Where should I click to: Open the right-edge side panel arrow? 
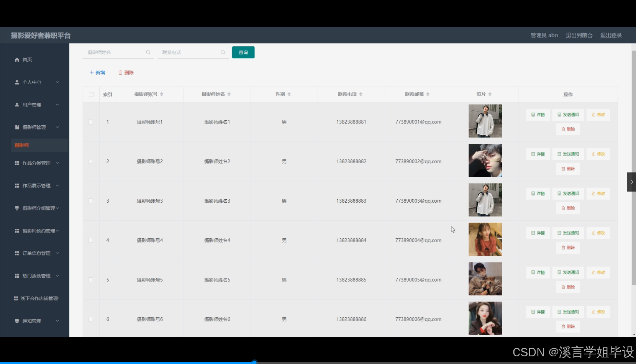pyautogui.click(x=631, y=182)
